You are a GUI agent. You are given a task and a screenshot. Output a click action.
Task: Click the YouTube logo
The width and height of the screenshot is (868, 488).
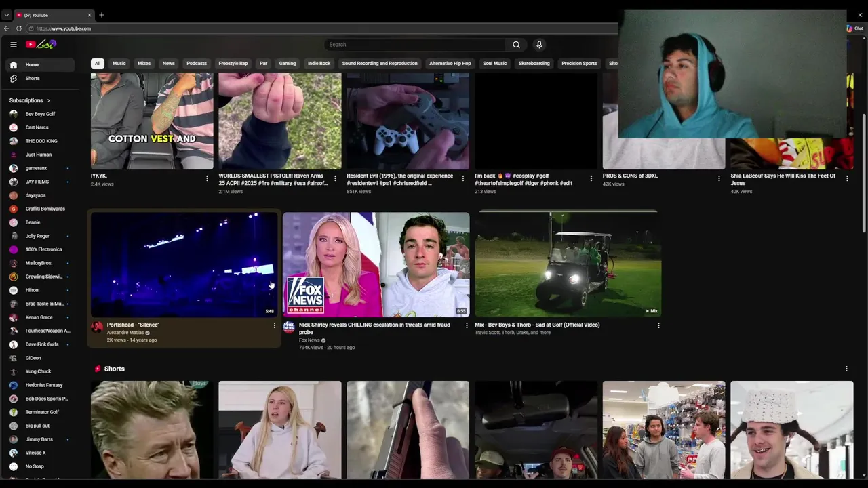tap(41, 45)
